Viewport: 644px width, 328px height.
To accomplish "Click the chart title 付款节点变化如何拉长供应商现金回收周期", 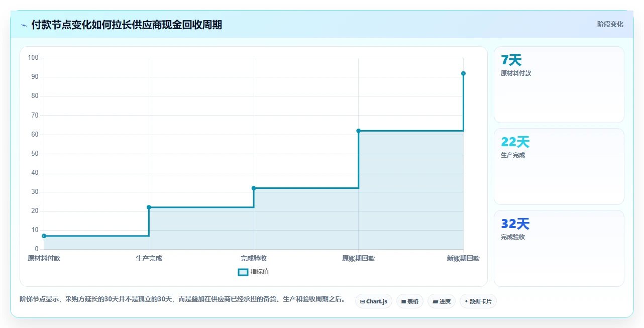I will pos(127,25).
